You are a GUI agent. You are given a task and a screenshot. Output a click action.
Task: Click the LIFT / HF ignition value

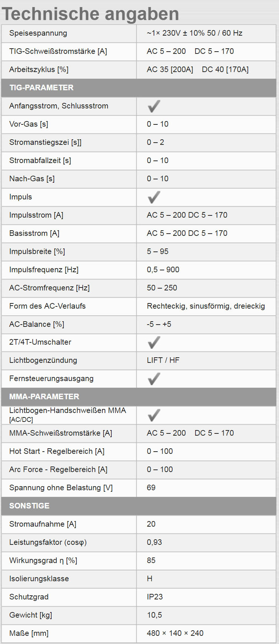(x=163, y=360)
